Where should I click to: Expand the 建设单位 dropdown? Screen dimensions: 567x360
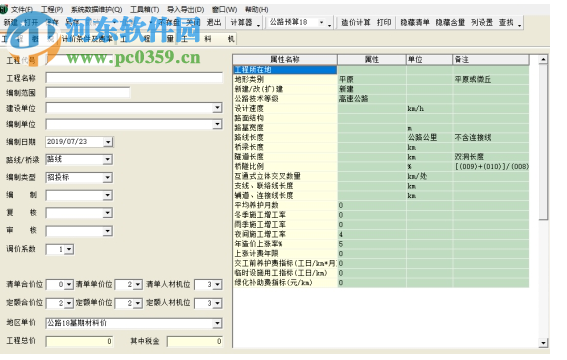pos(217,108)
